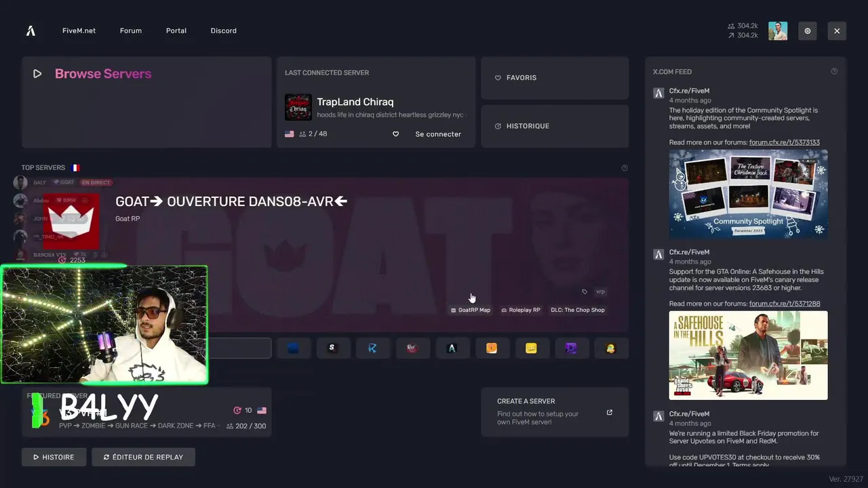
Task: Open Forum in the top navigation
Action: [131, 30]
